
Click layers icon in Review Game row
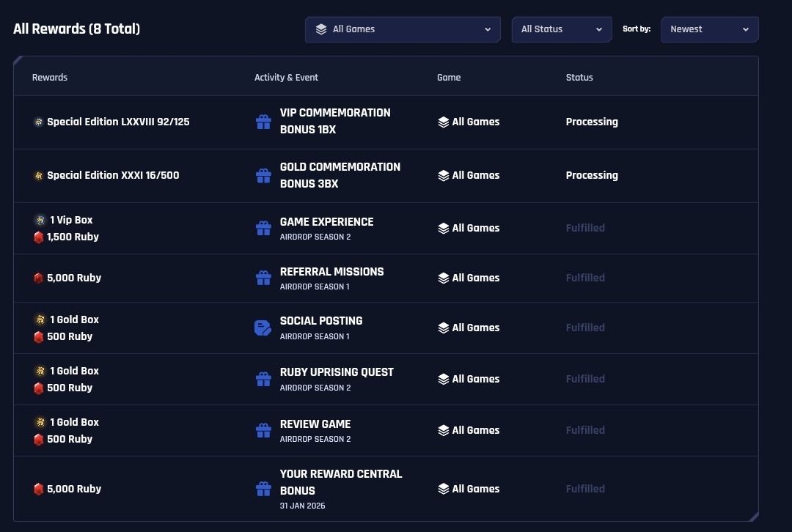444,431
